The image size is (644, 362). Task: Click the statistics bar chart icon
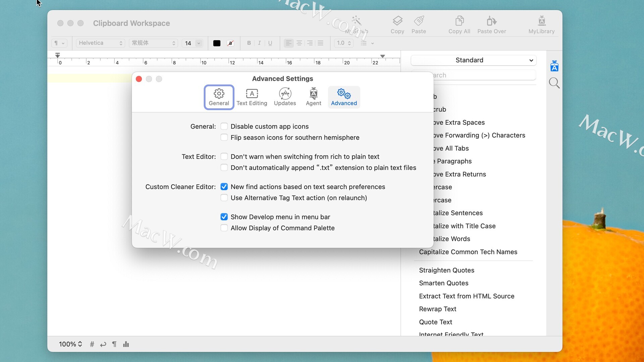[126, 344]
